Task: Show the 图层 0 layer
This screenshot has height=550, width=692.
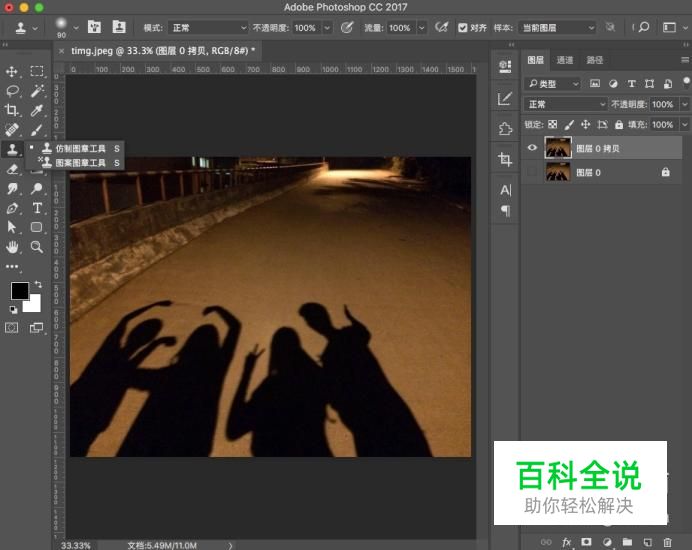Action: point(532,172)
